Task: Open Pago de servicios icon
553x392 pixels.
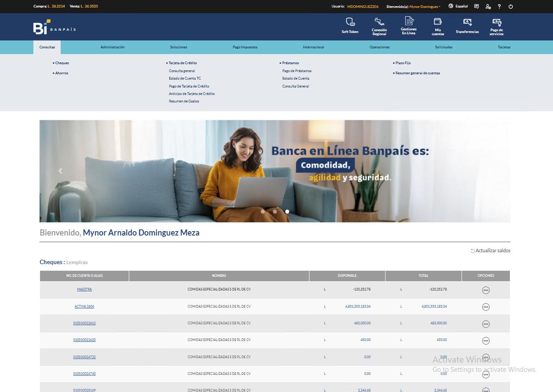Action: tap(497, 22)
